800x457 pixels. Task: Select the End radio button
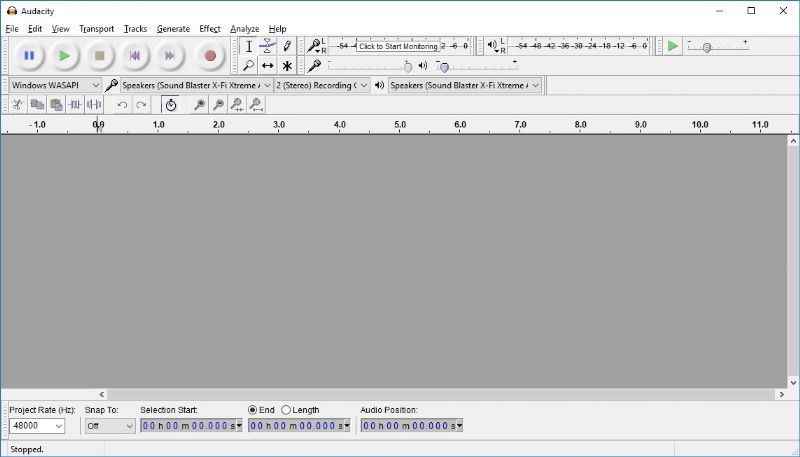tap(252, 410)
